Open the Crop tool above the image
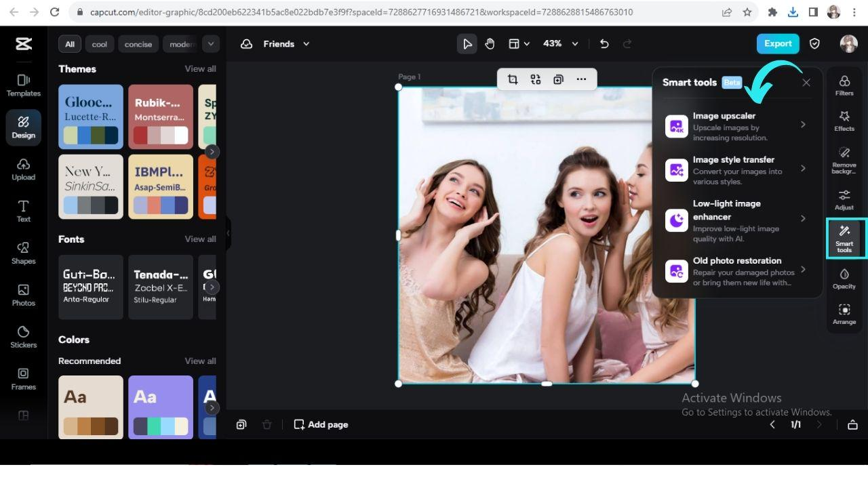The image size is (868, 488). (x=513, y=79)
